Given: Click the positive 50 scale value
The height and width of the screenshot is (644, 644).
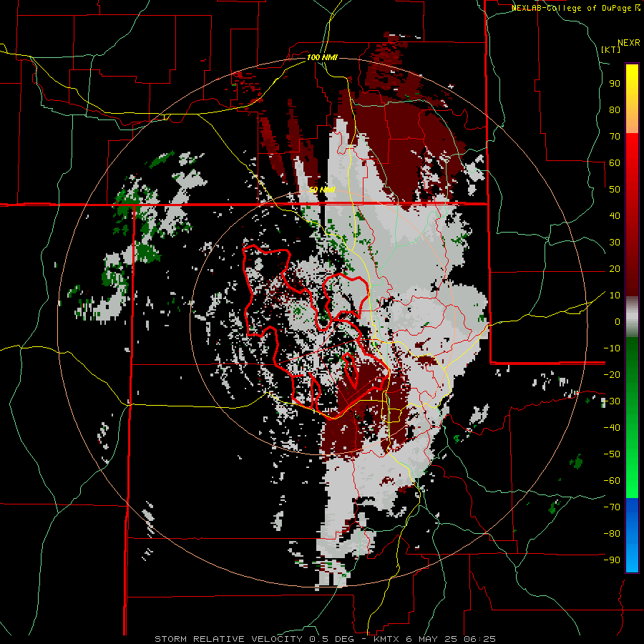Looking at the screenshot, I should tap(615, 190).
